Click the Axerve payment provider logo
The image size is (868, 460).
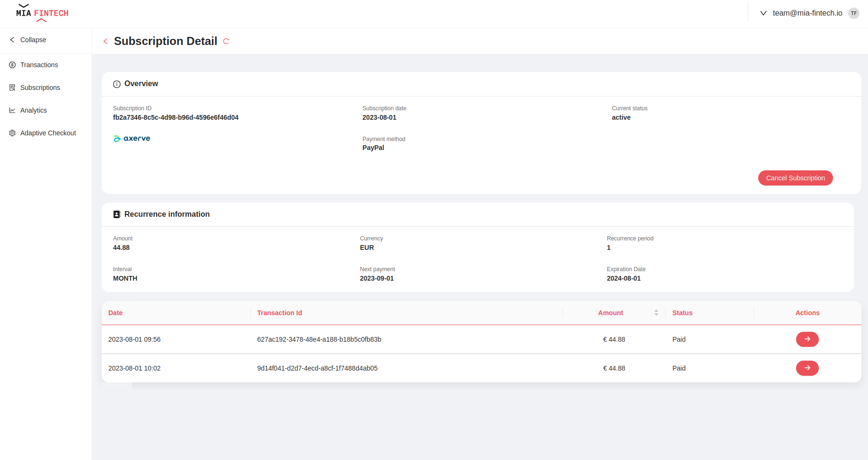(132, 138)
